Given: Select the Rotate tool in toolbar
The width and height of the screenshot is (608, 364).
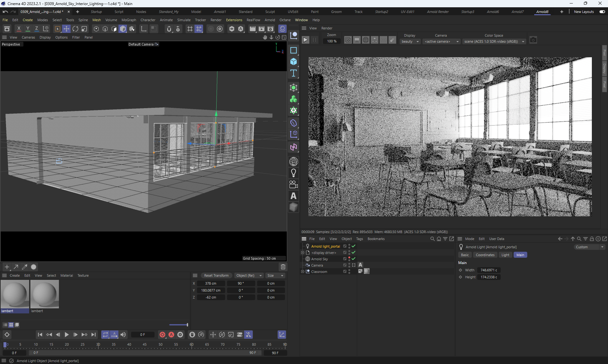Looking at the screenshot, I should click(75, 29).
